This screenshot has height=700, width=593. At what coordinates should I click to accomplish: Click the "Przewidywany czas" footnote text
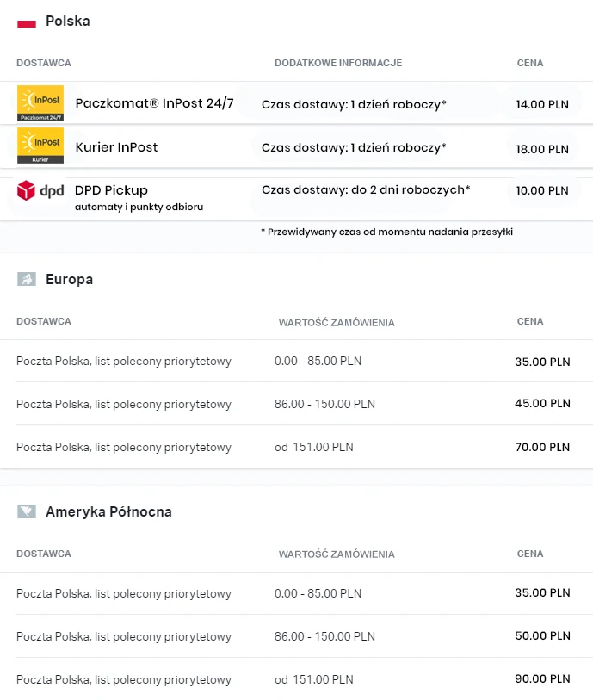coord(386,232)
